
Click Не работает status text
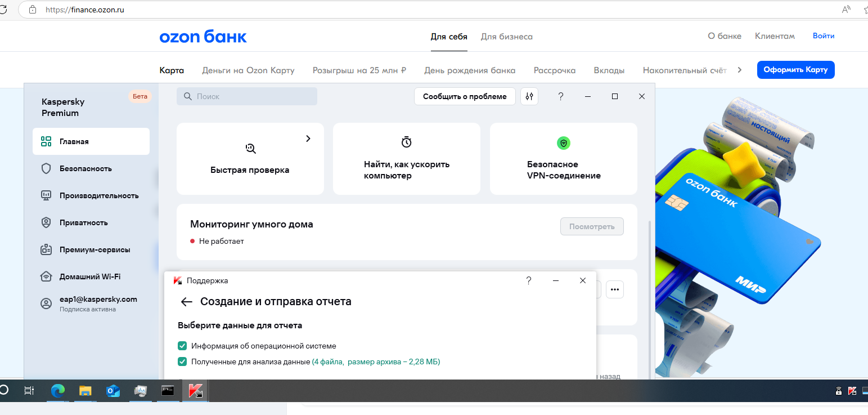(222, 241)
